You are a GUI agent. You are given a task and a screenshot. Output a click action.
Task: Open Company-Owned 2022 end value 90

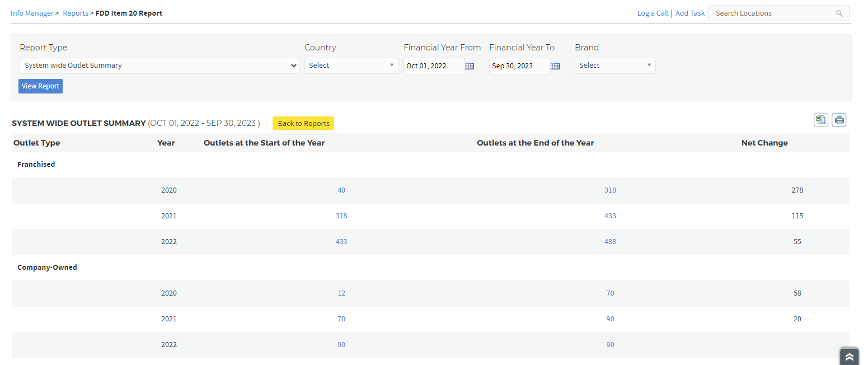click(610, 345)
